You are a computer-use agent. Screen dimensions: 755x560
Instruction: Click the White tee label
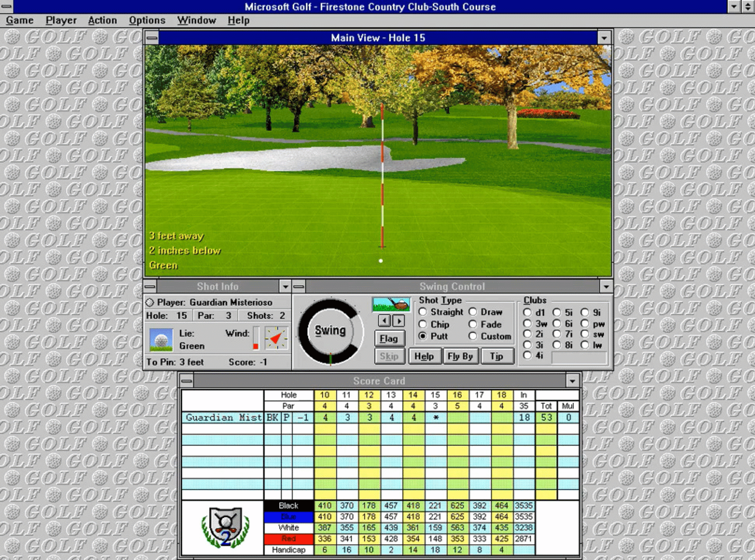(x=289, y=527)
